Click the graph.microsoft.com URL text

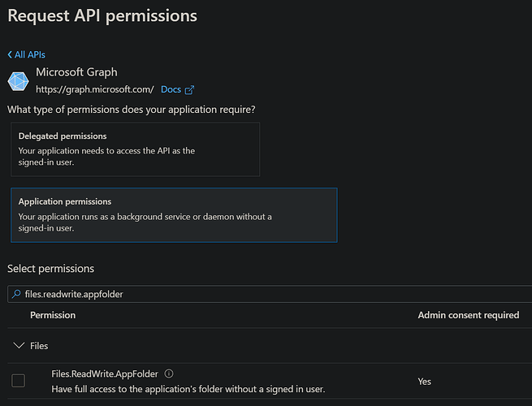pos(95,89)
